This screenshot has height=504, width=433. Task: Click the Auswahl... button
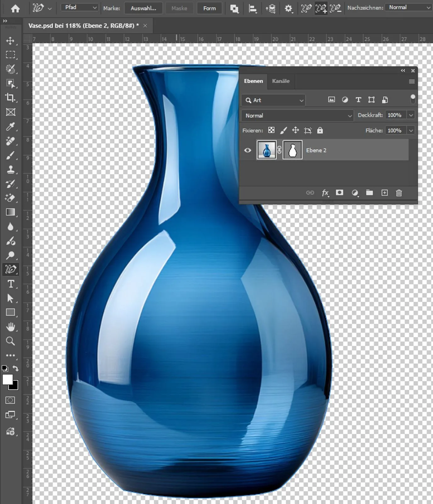(x=143, y=8)
